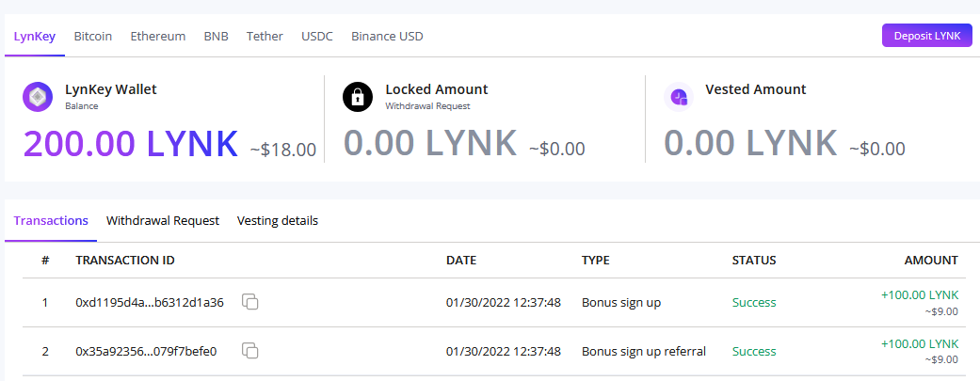
Task: Open the Bitcoin wallet tab
Action: [x=93, y=37]
